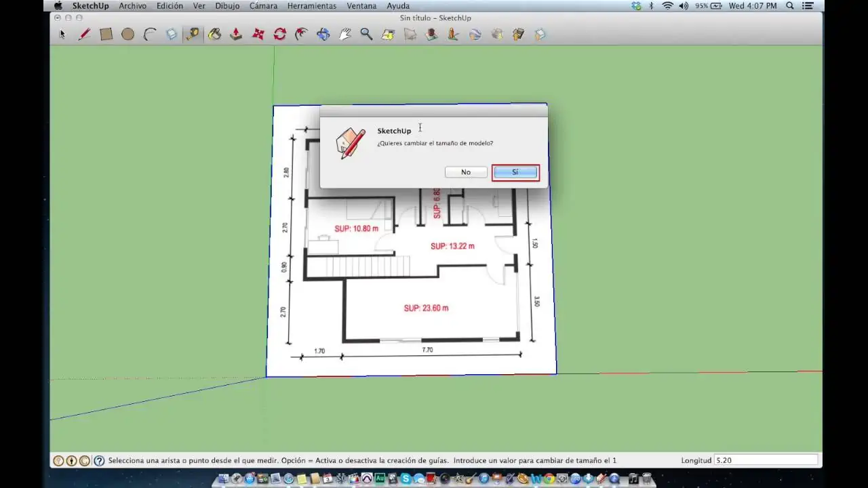Screen dimensions: 868x488
Task: Click the third status bar circle icon
Action: 85,461
